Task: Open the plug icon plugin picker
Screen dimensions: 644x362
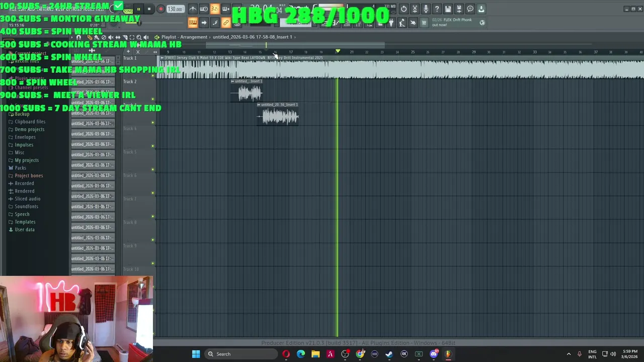Action: 391,23
